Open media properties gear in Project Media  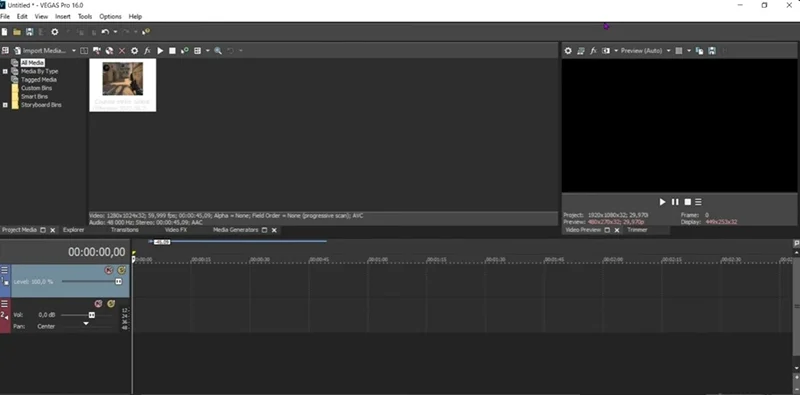(135, 51)
